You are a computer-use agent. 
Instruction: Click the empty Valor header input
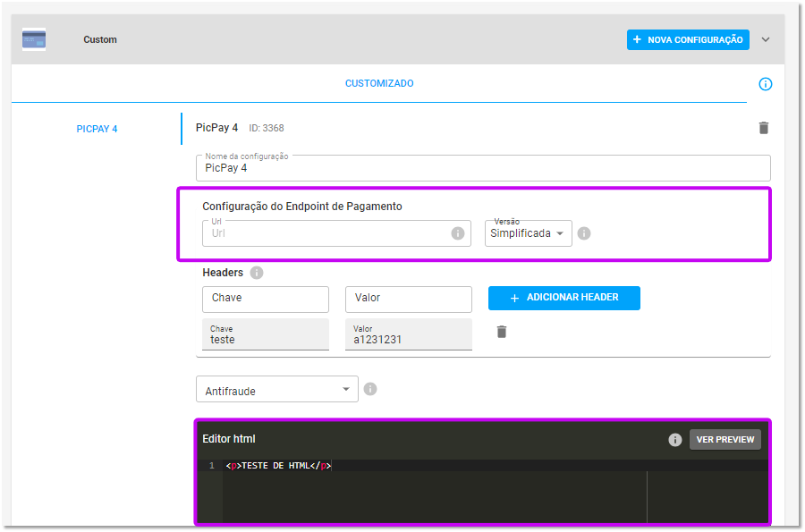408,300
